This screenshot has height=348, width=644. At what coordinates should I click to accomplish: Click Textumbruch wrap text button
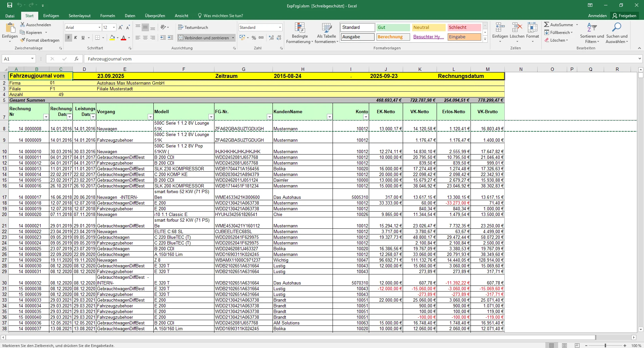pos(193,27)
